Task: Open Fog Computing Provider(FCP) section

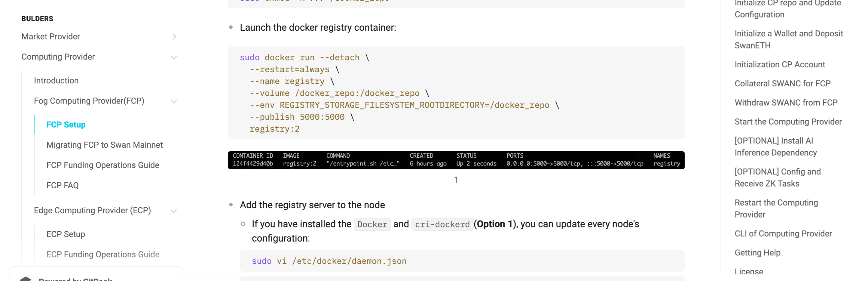Action: (89, 101)
